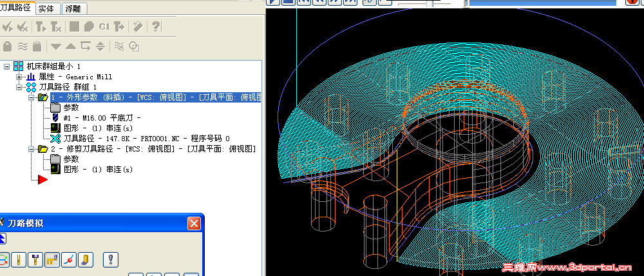Screen dimensions: 644x276
Task: Open backplot options (exclamation icon)
Action: pos(111,259)
